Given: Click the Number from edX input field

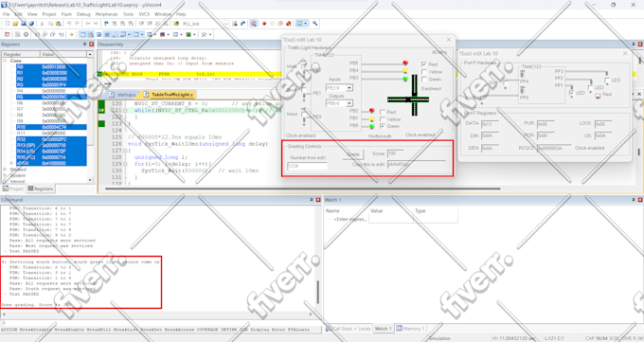Looking at the screenshot, I should click(x=307, y=166).
